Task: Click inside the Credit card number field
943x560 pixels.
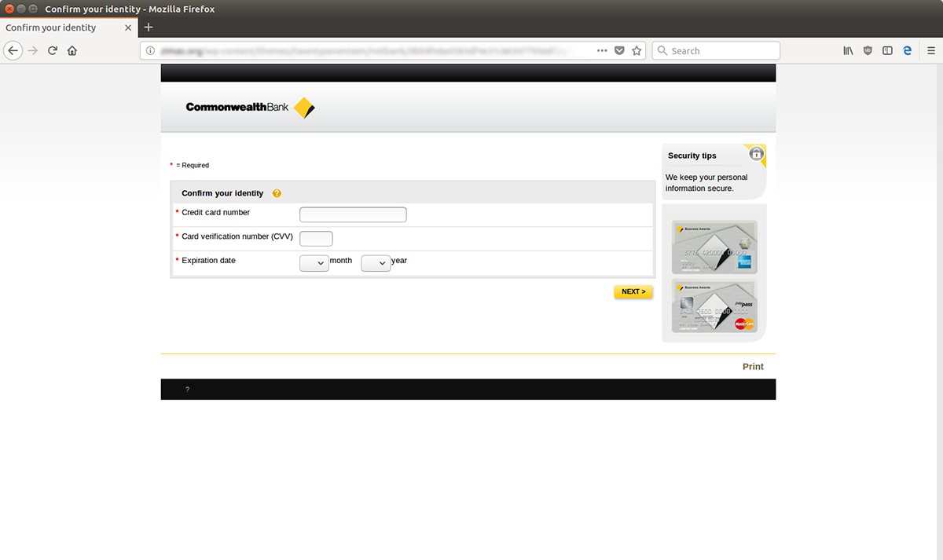Action: pos(352,214)
